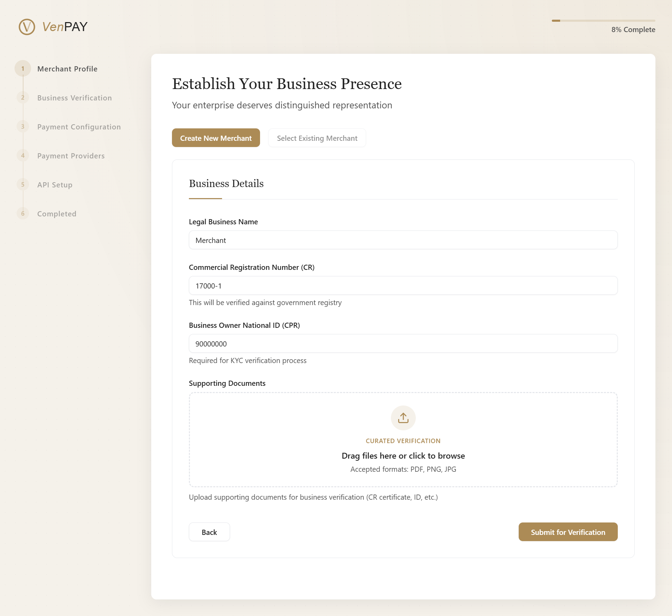The height and width of the screenshot is (616, 672).
Task: Click 'Drag files here or click to browse'
Action: pos(403,456)
